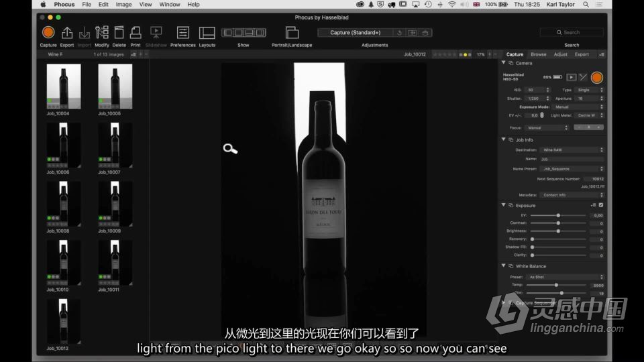Viewport: 644px width, 362px height.
Task: Increase thumbnail size with plus icon
Action: pyautogui.click(x=140, y=54)
